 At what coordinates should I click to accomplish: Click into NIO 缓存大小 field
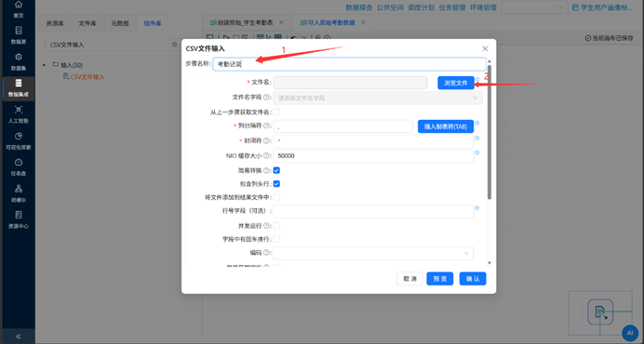[373, 156]
